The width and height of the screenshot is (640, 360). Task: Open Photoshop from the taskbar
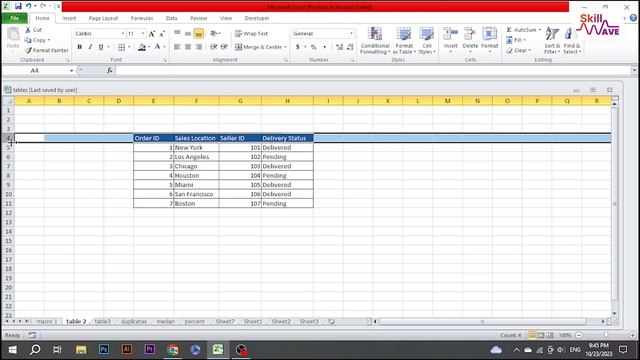pos(104,350)
